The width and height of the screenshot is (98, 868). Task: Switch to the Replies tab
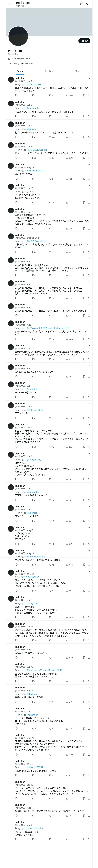pos(49,71)
